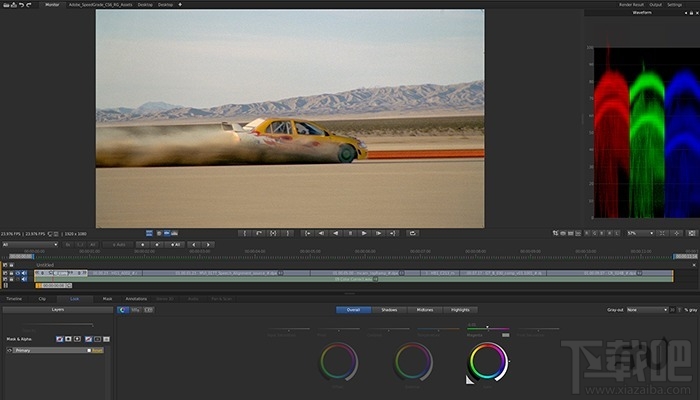Add a new tab with the plus icon
Image resolution: width=700 pixels, height=400 pixels.
[x=180, y=4]
